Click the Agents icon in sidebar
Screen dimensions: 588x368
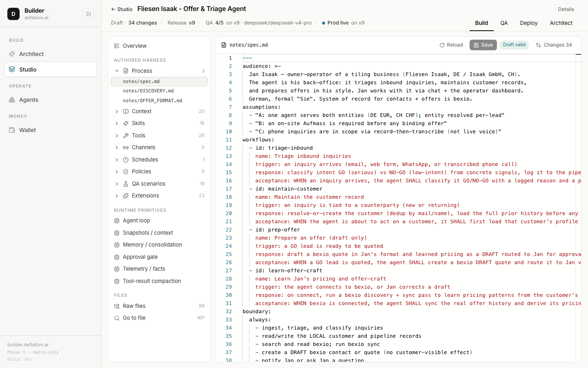click(12, 100)
